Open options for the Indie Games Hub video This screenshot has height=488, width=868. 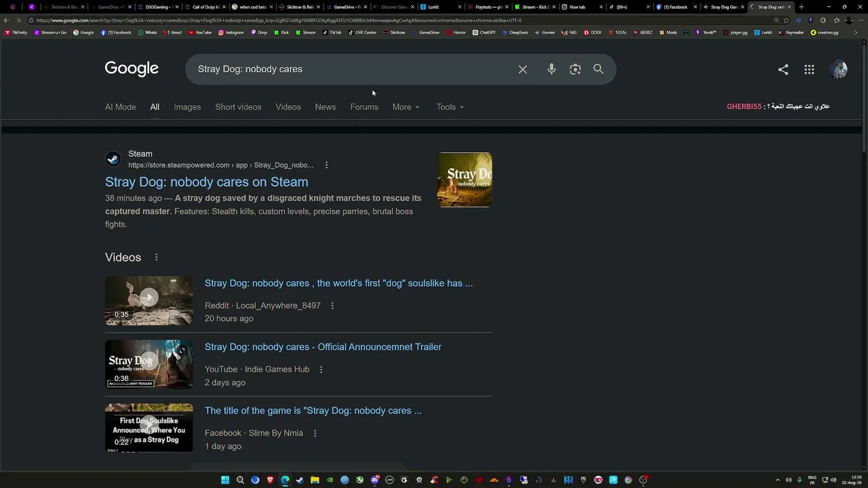pyautogui.click(x=321, y=369)
